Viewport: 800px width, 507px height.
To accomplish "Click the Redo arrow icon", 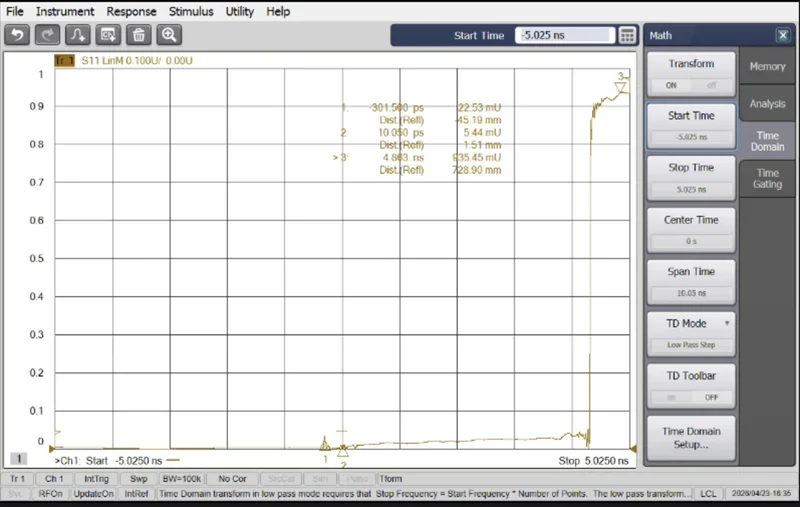I will pos(48,35).
